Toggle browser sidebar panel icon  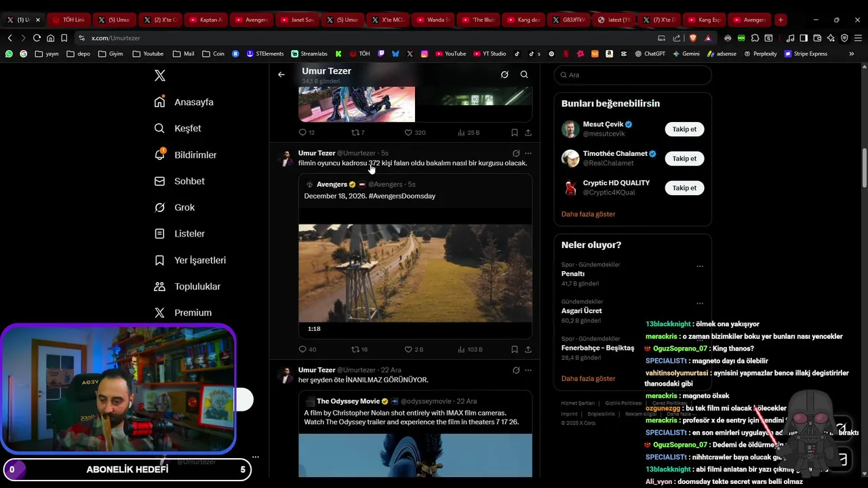(x=804, y=38)
